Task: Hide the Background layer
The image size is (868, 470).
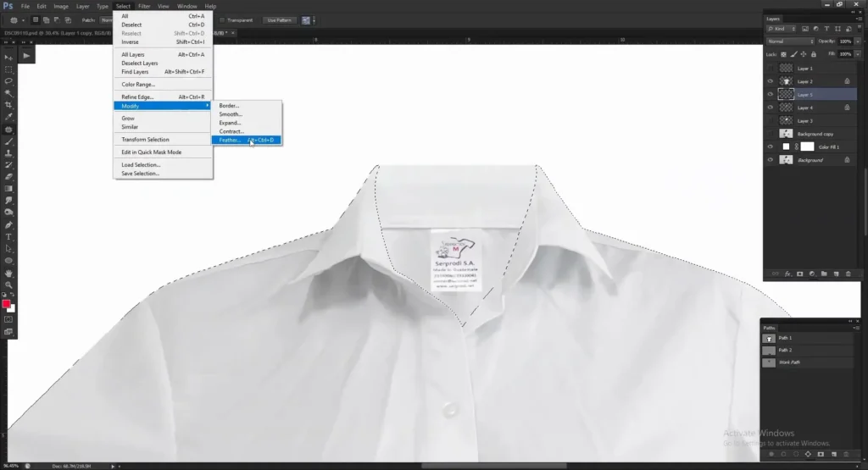Action: click(770, 160)
